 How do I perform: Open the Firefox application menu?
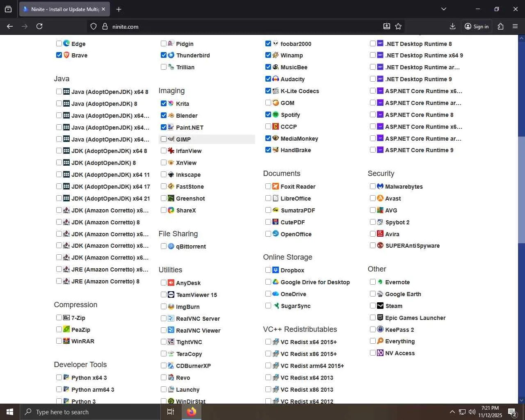tap(515, 26)
